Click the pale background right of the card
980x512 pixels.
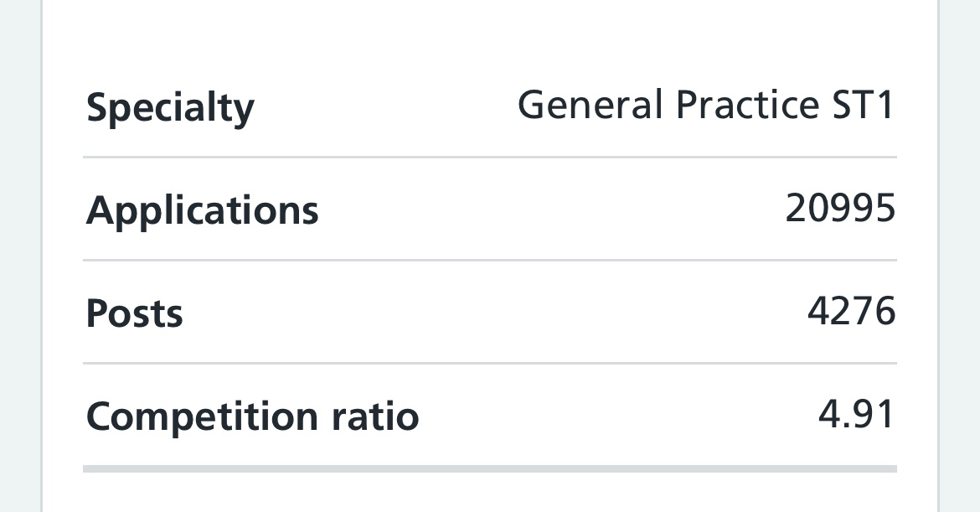pos(960,256)
